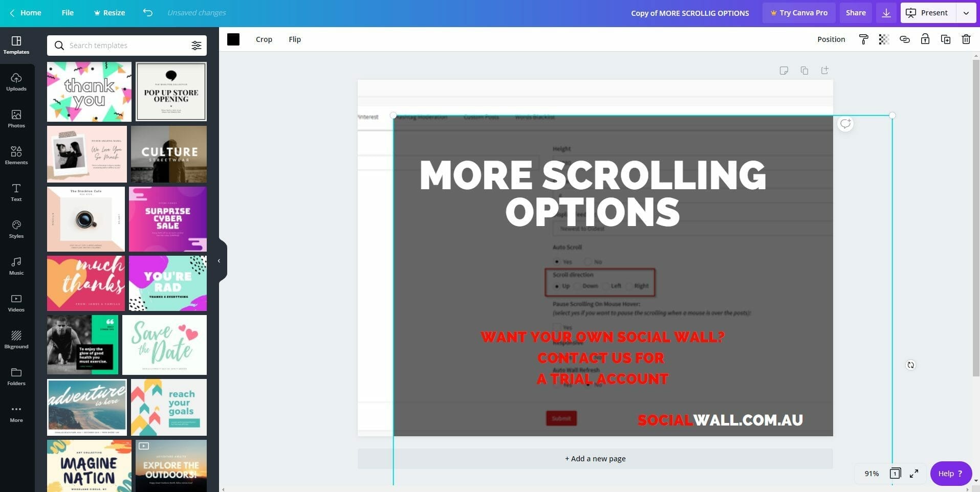
Task: Collapse the templates side panel
Action: [219, 261]
